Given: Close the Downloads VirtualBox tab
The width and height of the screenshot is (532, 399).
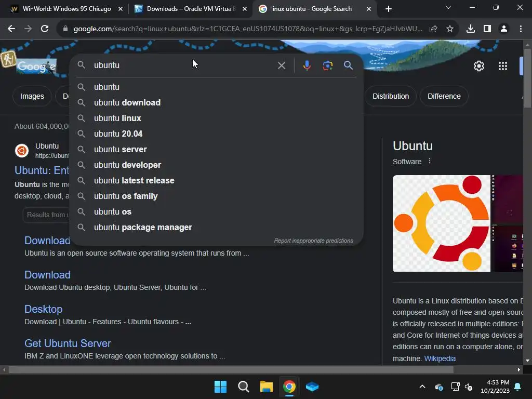Looking at the screenshot, I should click(x=245, y=9).
